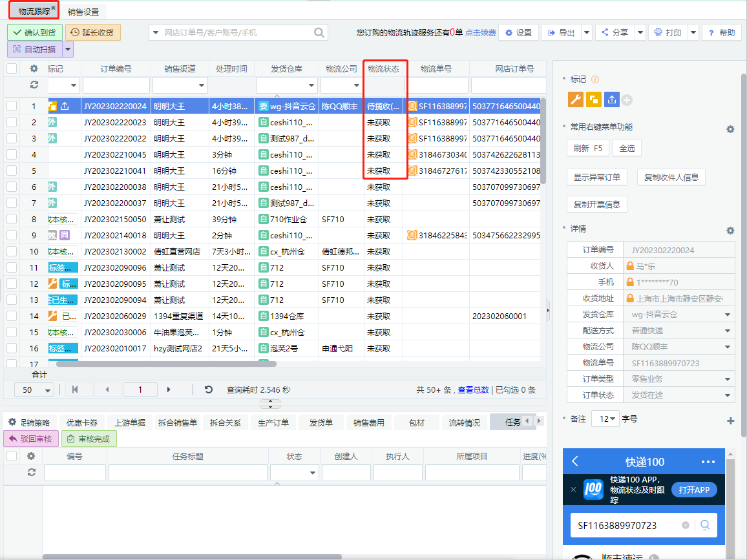Open the search type dropdown before the search box
The height and width of the screenshot is (560, 747).
coord(155,33)
